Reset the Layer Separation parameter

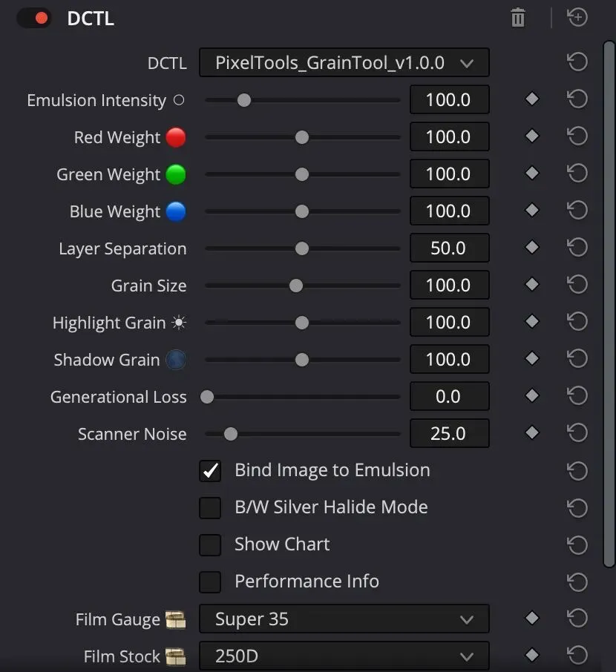[577, 247]
